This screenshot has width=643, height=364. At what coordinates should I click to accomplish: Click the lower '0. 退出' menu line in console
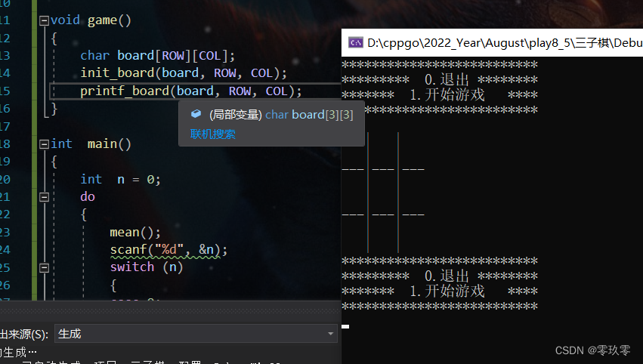[440, 276]
